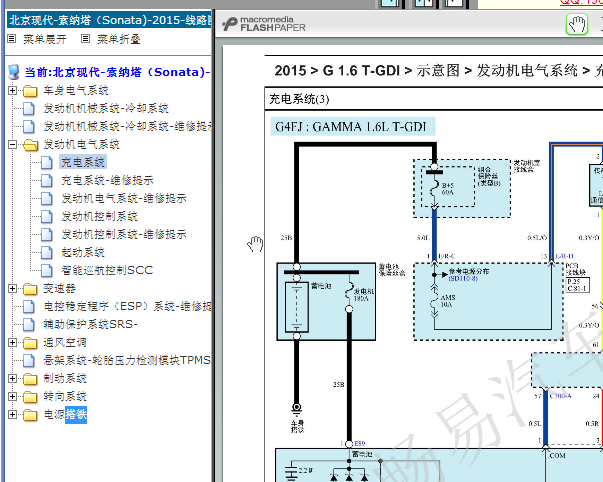Viewport: 603px width, 482px height.
Task: Expand the 变速器 folder
Action: [12, 289]
